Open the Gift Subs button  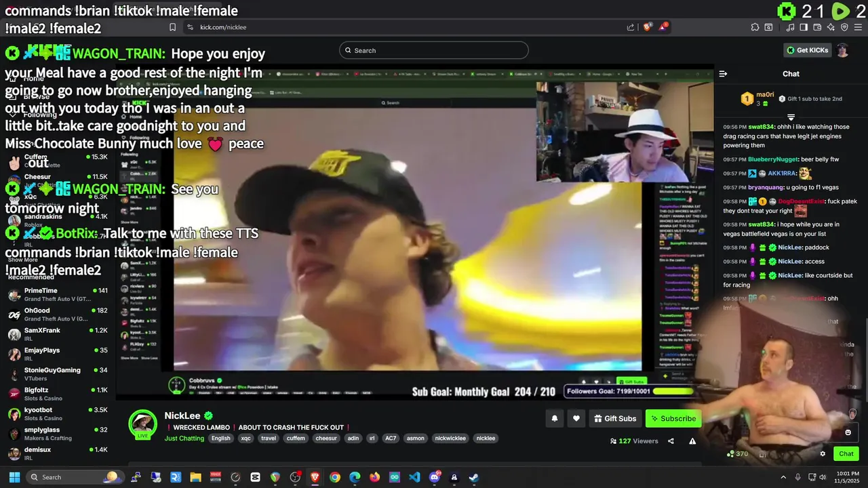tap(615, 418)
